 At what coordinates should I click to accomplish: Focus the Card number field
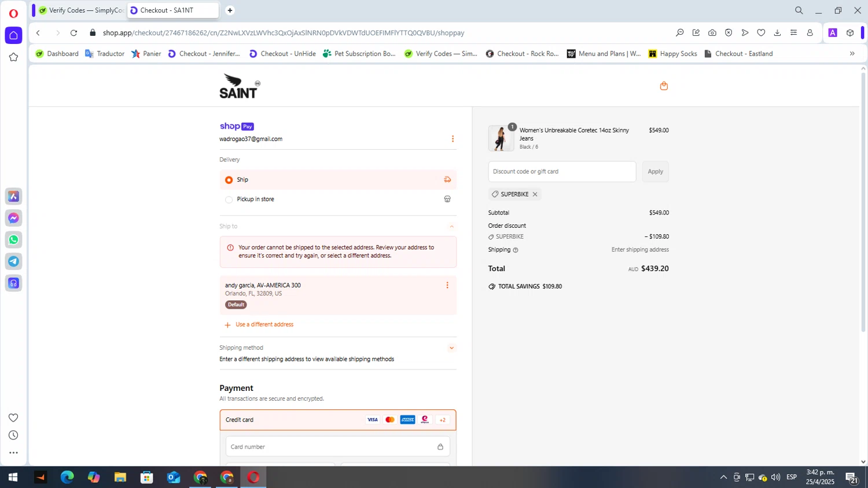click(338, 446)
